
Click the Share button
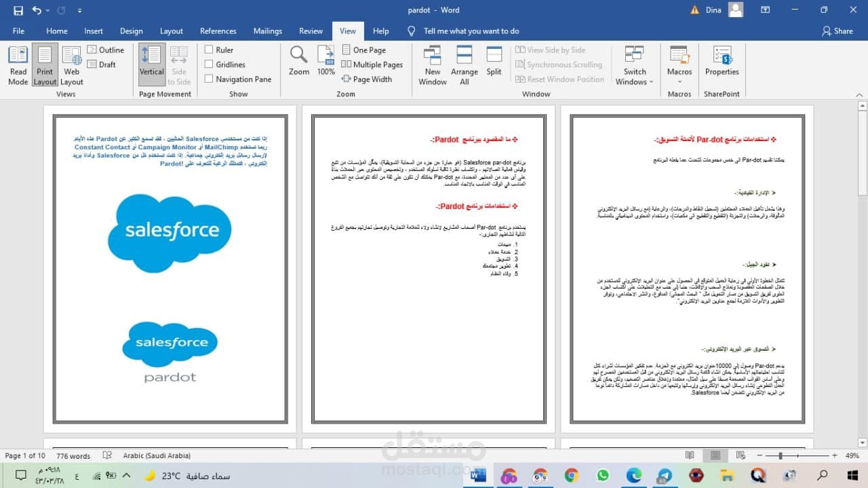point(837,31)
